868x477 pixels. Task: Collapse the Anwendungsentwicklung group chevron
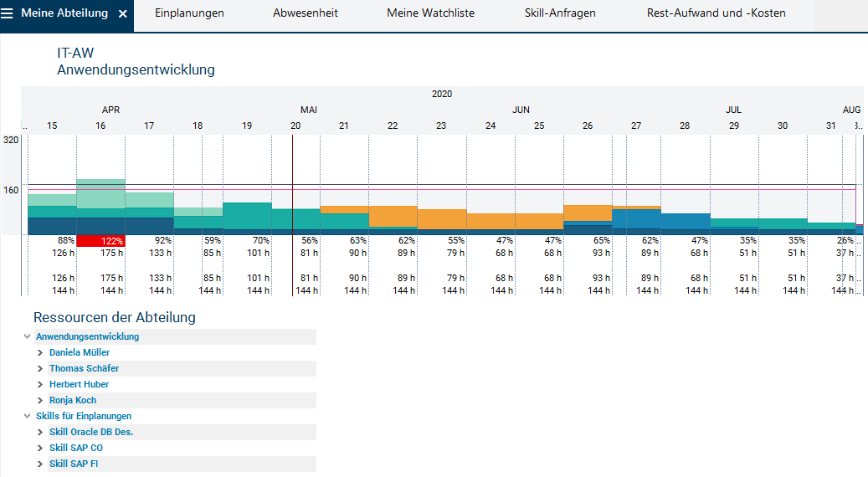[28, 336]
